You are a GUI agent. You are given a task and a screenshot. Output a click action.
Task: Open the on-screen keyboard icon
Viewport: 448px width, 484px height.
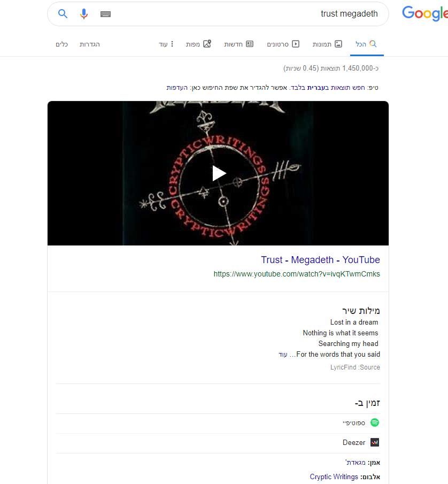pos(105,14)
